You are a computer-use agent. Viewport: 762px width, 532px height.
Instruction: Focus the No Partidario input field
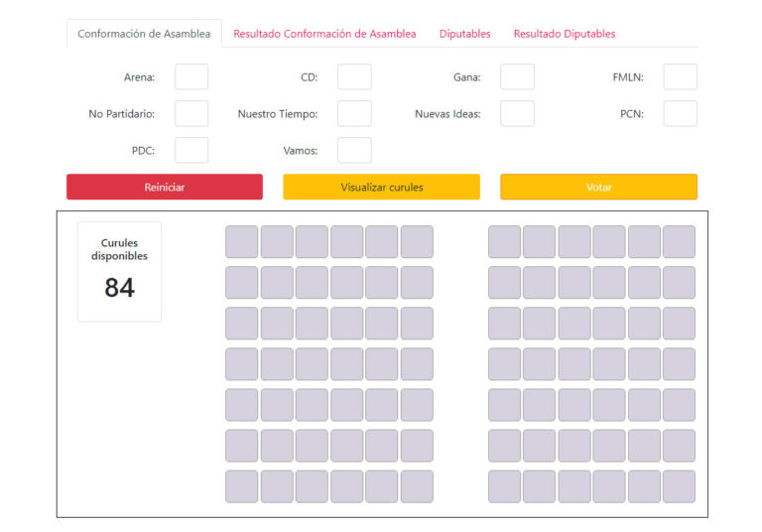click(191, 113)
